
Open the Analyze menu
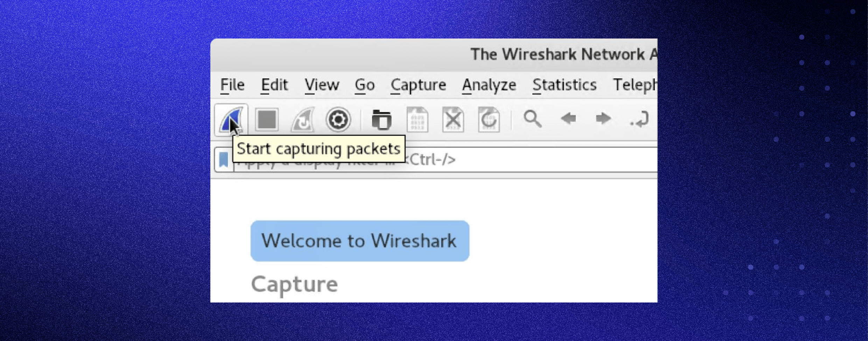(489, 86)
